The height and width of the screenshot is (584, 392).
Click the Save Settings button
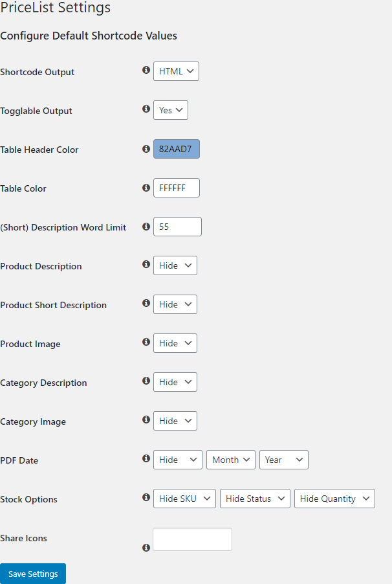click(x=33, y=574)
